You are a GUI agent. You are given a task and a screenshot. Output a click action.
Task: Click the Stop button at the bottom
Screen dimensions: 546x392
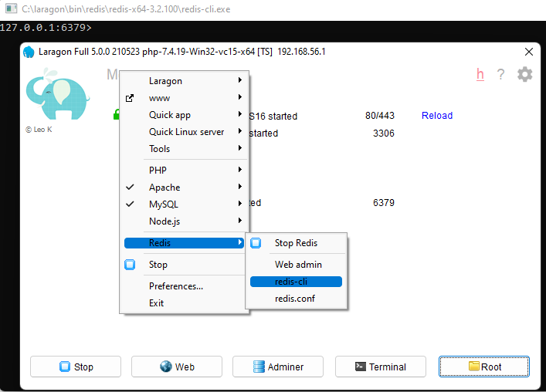click(x=76, y=367)
